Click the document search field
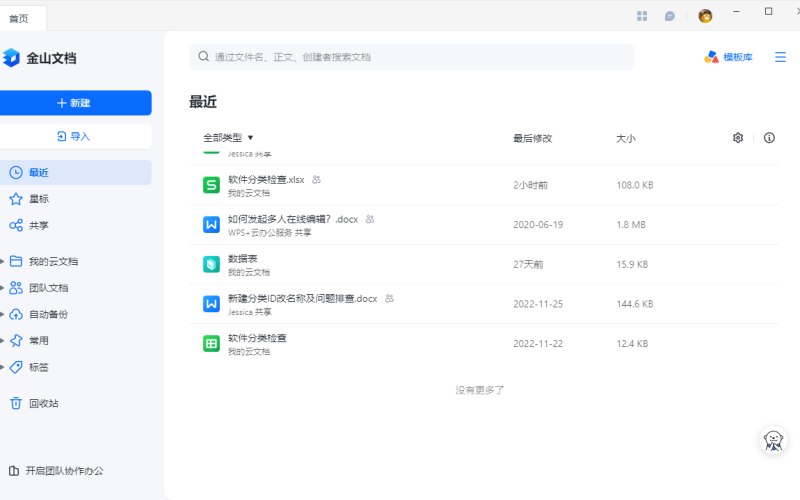This screenshot has width=800, height=500. (x=412, y=57)
